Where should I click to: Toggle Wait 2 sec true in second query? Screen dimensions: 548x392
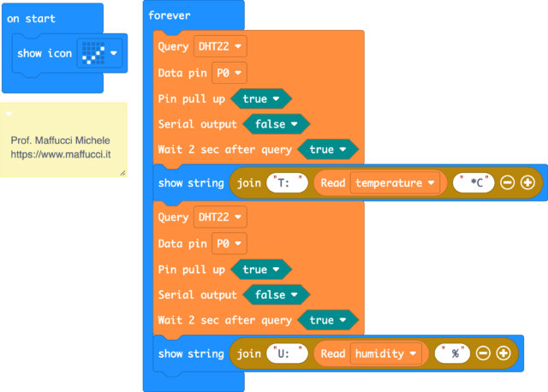[x=327, y=320]
